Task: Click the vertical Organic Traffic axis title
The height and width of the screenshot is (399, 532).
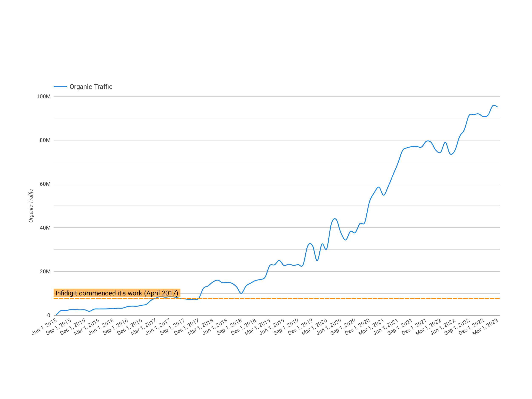Action: [31, 206]
